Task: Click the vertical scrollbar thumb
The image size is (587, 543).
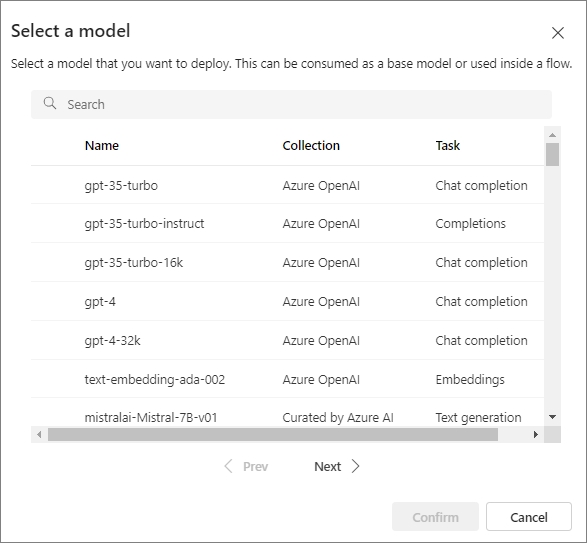Action: tap(552, 154)
